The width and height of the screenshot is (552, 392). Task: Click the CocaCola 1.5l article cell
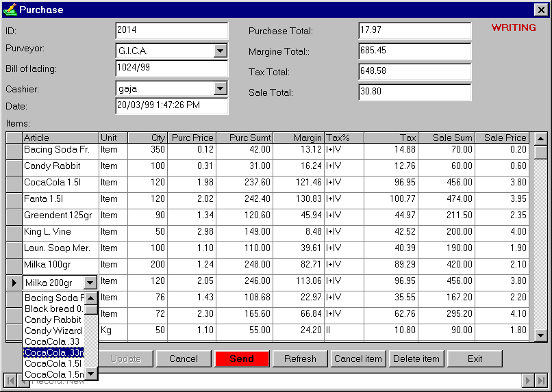(x=60, y=184)
